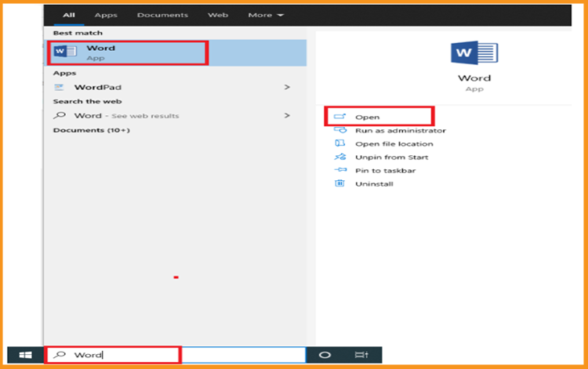Click the large Word logo in details pane
The image size is (588, 369).
coord(474,52)
